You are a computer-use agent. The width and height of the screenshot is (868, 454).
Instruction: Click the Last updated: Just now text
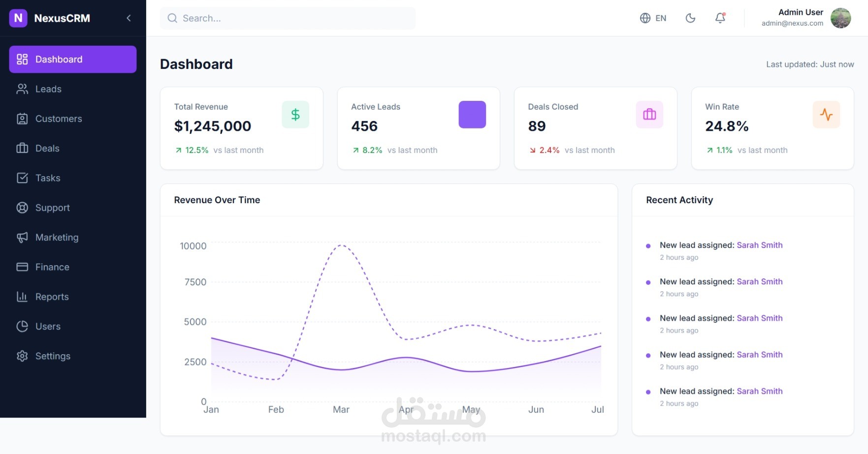point(810,64)
